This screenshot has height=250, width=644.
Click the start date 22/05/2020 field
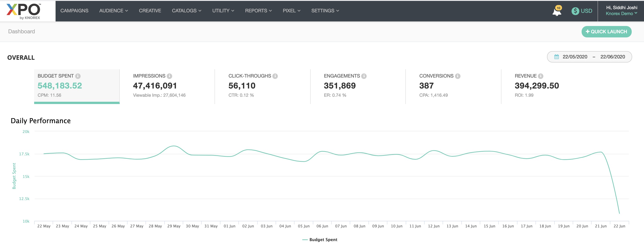(575, 57)
